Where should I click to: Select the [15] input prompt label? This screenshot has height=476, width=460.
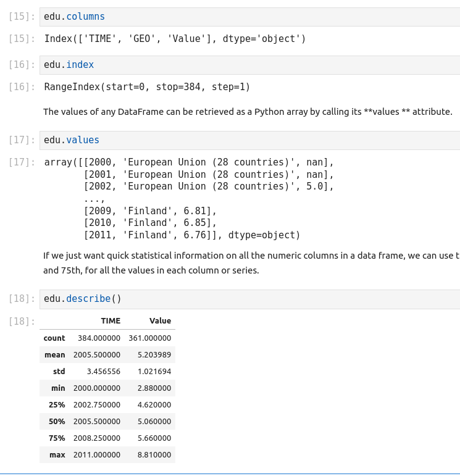pyautogui.click(x=22, y=17)
